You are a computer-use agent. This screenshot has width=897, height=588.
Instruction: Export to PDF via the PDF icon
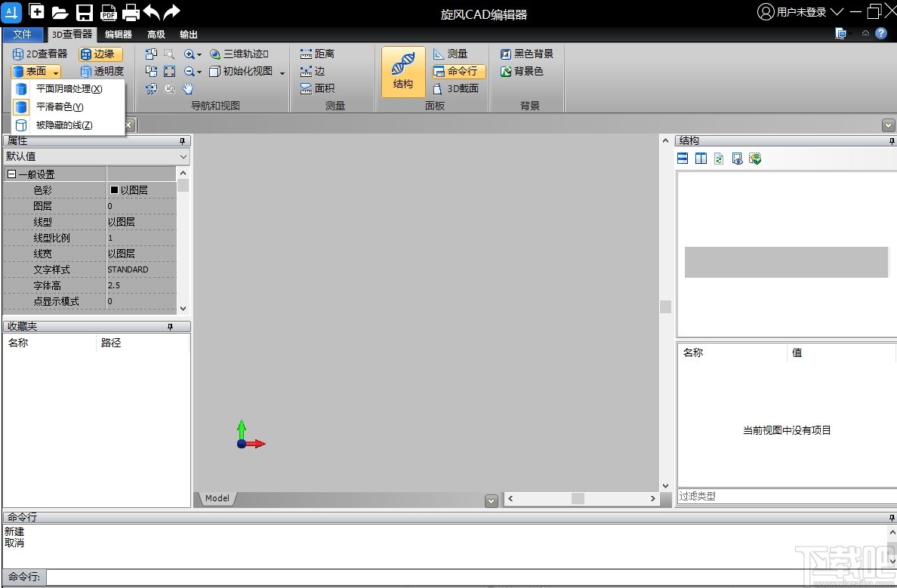(x=108, y=12)
